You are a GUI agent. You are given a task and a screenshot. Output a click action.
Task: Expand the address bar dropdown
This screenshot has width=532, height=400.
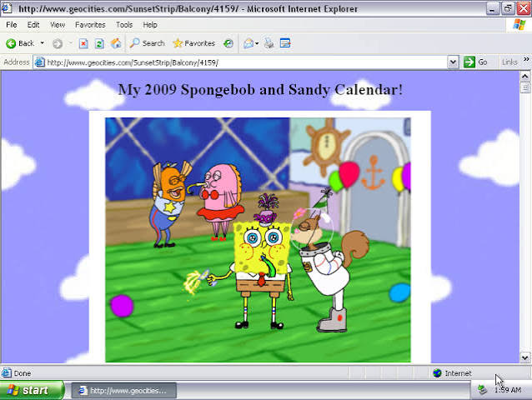(x=453, y=62)
